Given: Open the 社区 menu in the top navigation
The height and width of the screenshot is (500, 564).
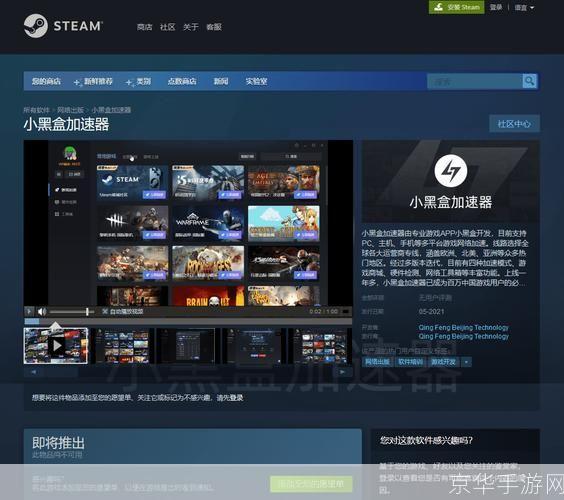Looking at the screenshot, I should (167, 27).
